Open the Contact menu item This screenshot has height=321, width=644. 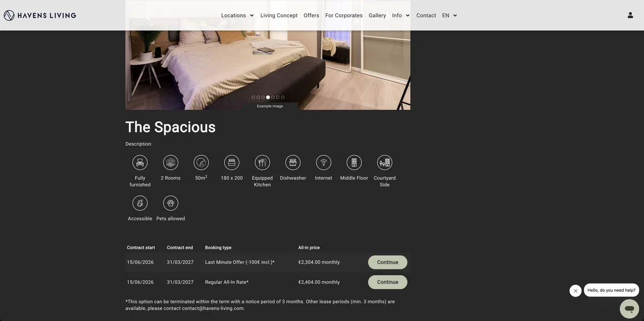tap(426, 16)
